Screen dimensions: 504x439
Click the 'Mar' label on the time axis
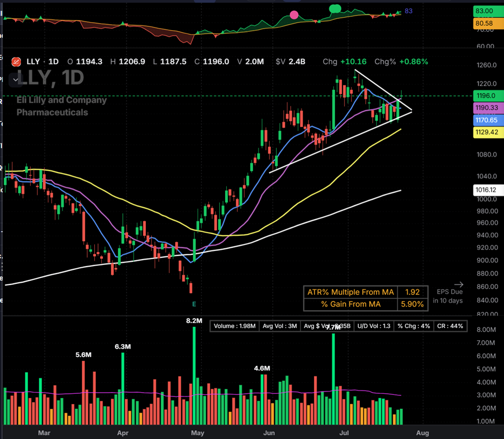[44, 433]
